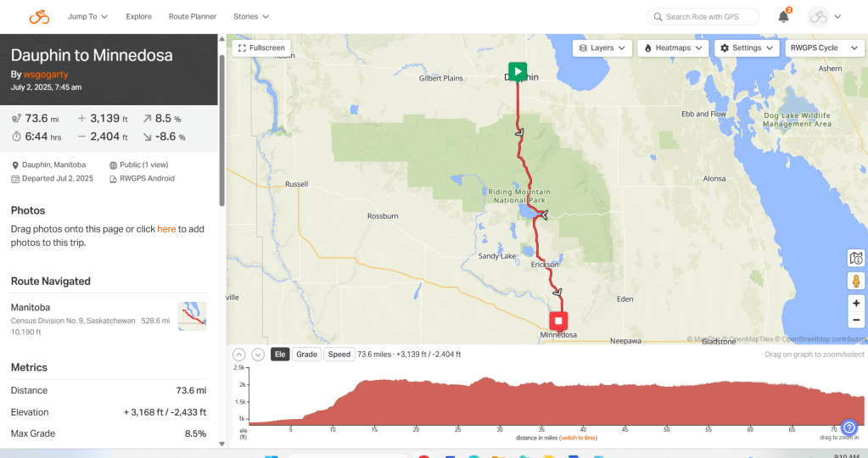Open the Route Planner menu item
868x458 pixels.
[x=192, y=17]
